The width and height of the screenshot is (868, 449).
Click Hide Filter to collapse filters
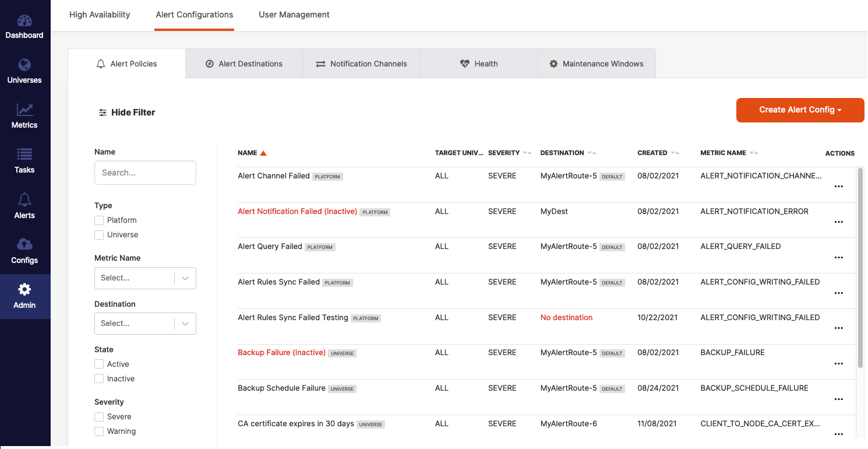[x=126, y=112]
